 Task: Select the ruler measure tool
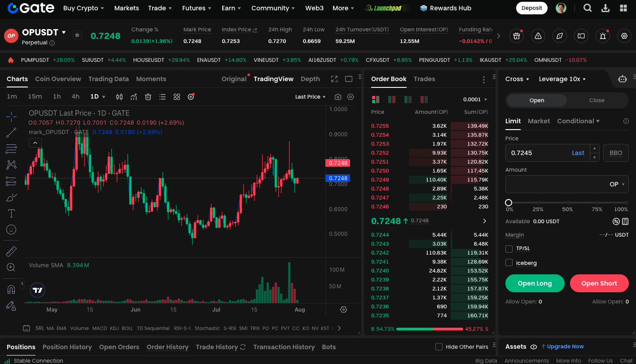pyautogui.click(x=11, y=251)
